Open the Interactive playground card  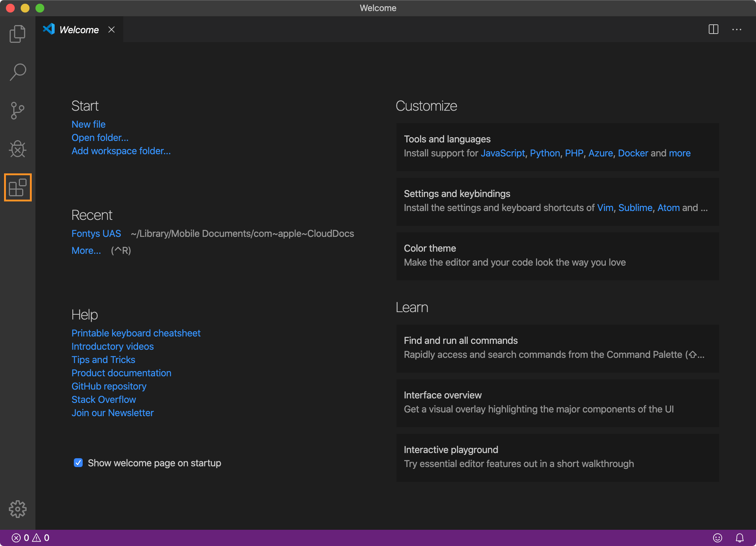point(557,457)
